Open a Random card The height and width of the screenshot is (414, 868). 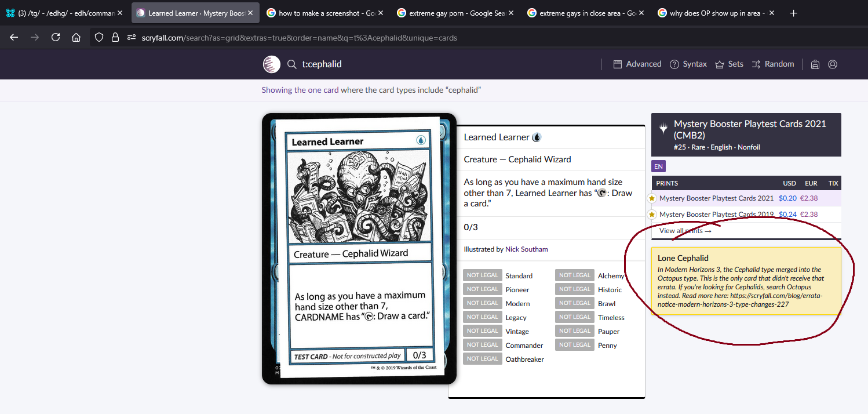pos(772,64)
